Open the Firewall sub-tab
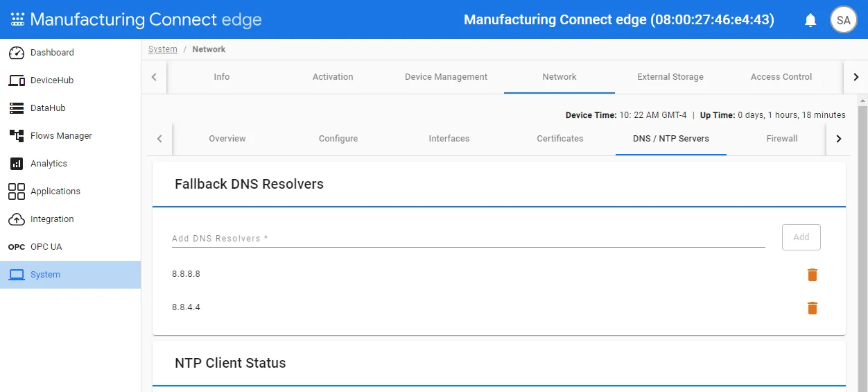The image size is (868, 392). click(782, 139)
